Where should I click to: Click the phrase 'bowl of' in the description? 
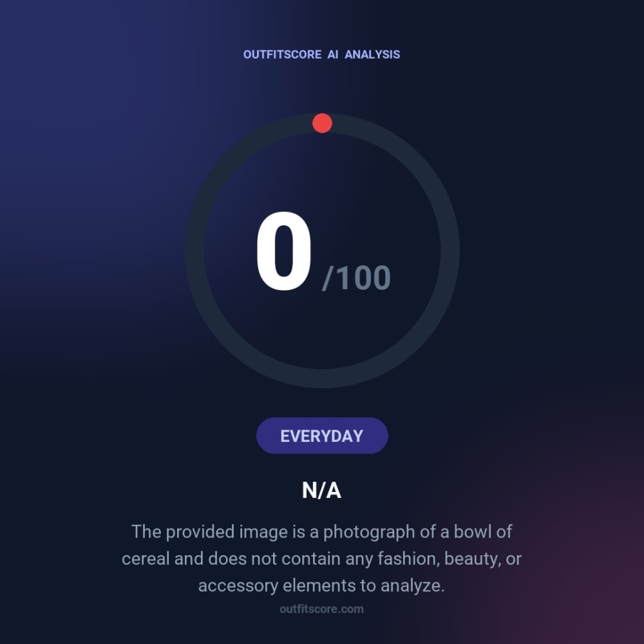(x=483, y=532)
